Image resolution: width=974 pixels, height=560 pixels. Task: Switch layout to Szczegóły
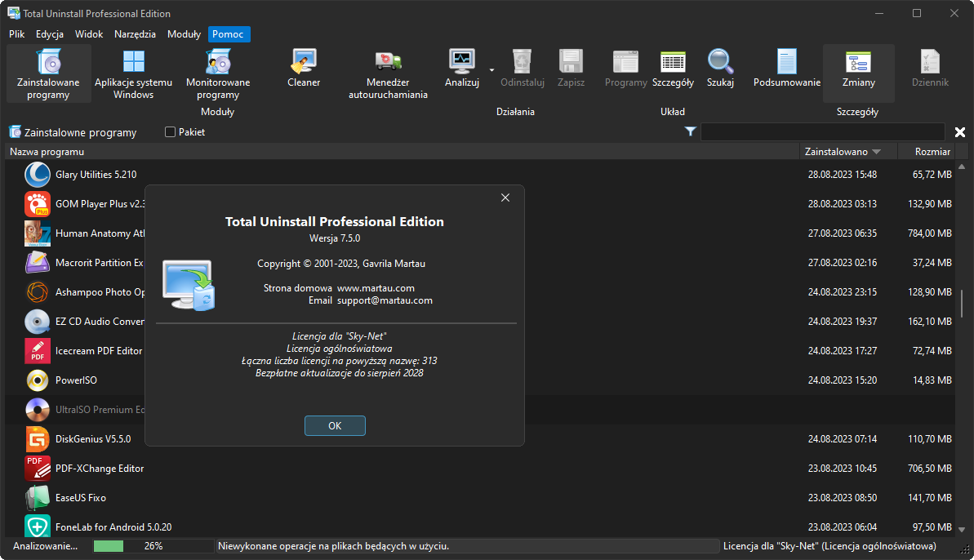point(673,69)
